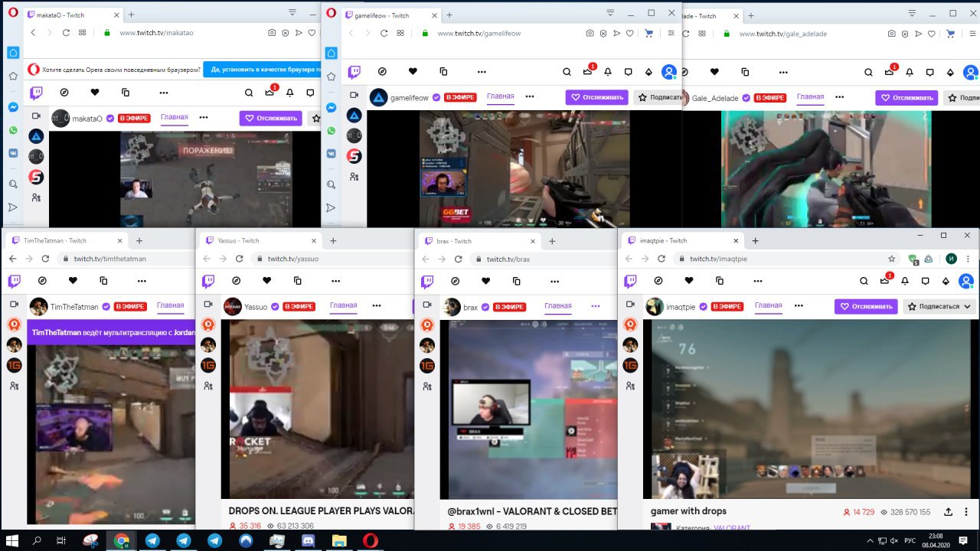Screen dimensions: 980x551
Task: Click Отслеживать button on makataO channel
Action: point(270,118)
